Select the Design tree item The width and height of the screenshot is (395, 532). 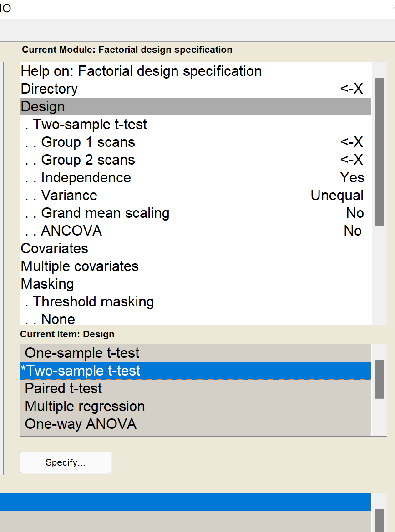click(43, 107)
